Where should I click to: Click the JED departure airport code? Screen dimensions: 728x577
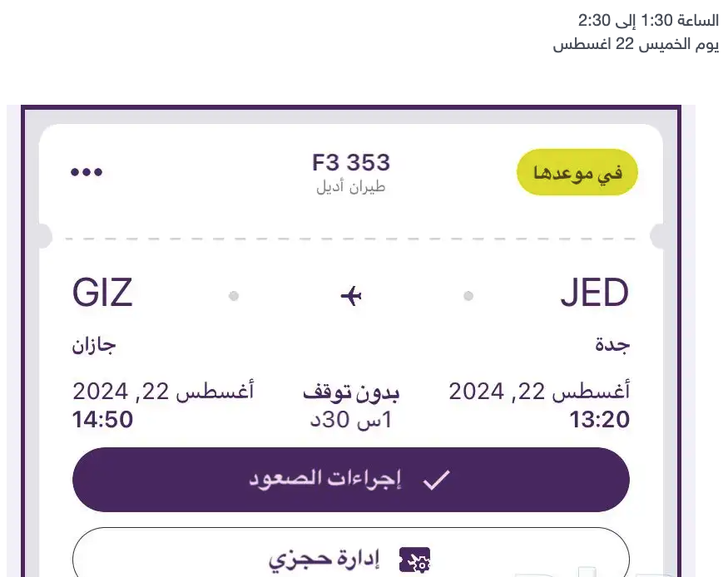(593, 293)
